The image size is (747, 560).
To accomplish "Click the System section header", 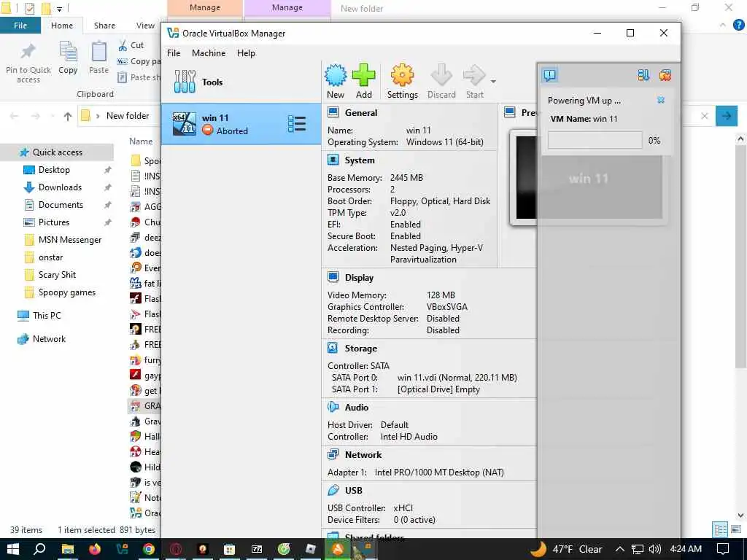I will 359,160.
